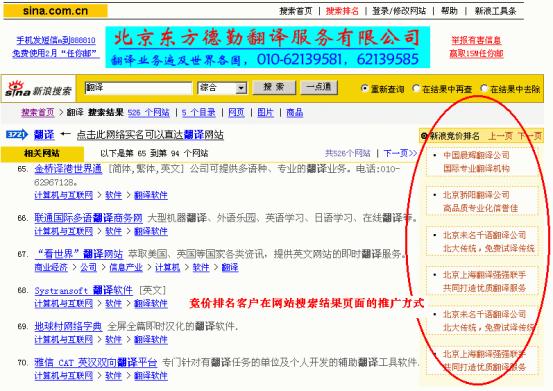Open the 搜索排名 top menu item
This screenshot has width=553, height=391.
pos(342,11)
